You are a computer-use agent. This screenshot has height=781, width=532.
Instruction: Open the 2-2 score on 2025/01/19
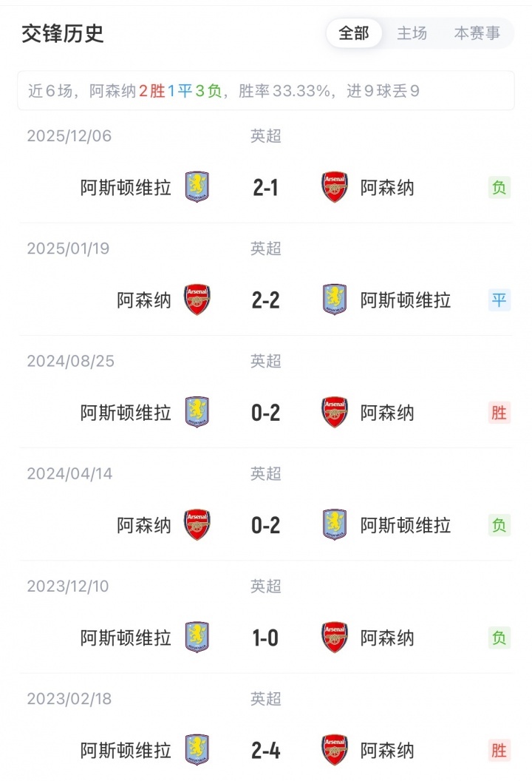click(x=265, y=300)
